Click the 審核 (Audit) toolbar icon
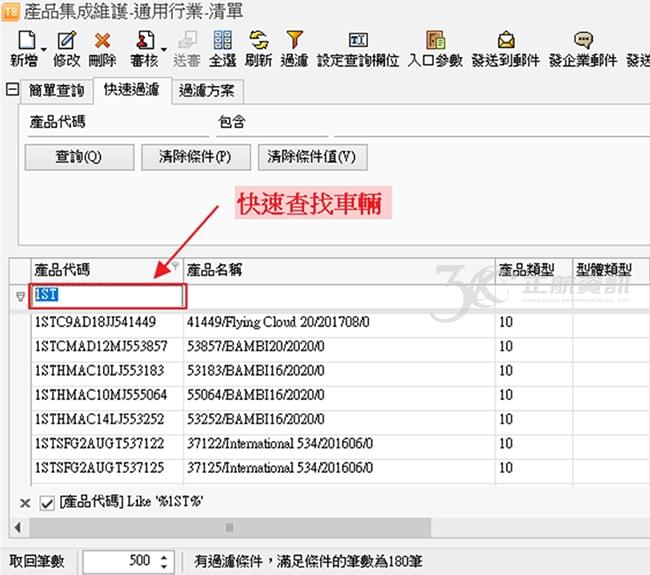Viewport: 650px width, 575px height. (x=145, y=40)
